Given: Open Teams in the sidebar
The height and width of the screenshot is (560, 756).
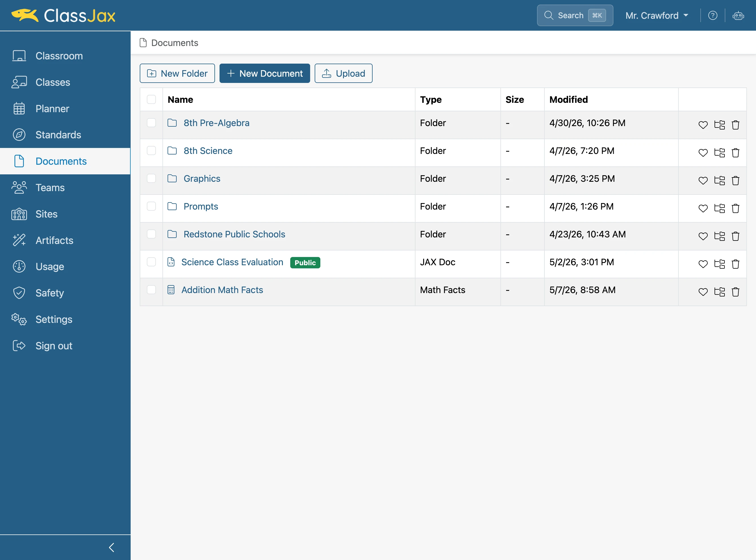Looking at the screenshot, I should (65, 187).
